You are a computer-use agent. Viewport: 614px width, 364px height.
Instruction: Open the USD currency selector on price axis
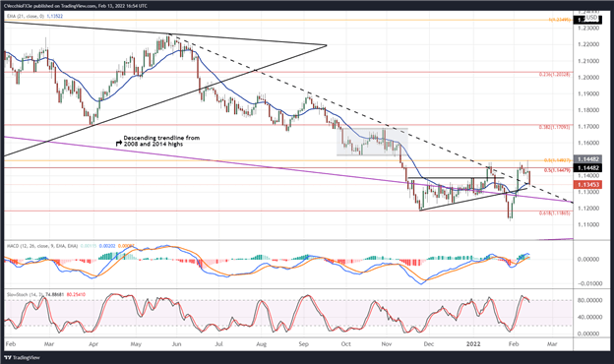tap(591, 18)
